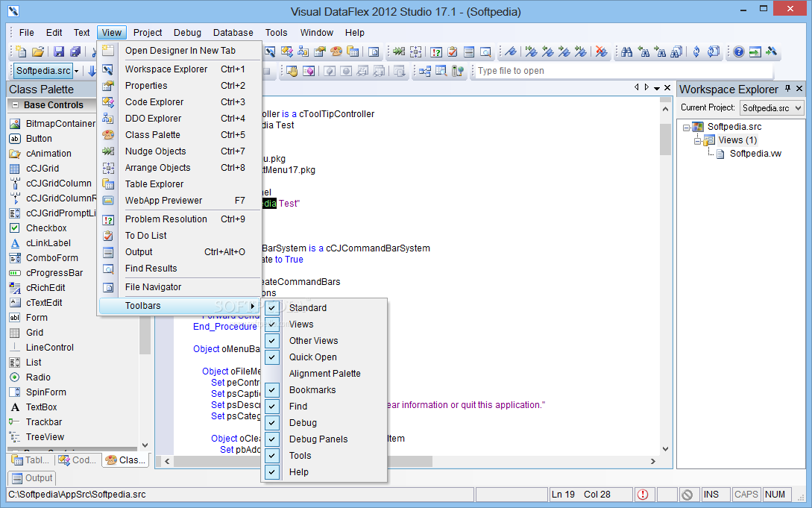Click the DDO Explorer toolbar icon
The image size is (812, 508).
coord(303,51)
